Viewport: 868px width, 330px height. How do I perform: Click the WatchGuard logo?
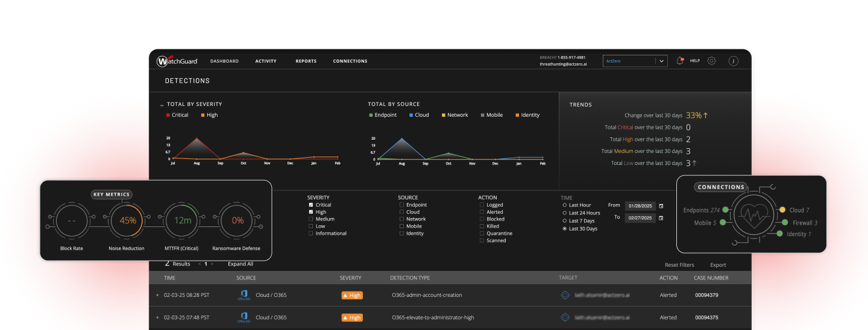[x=177, y=61]
